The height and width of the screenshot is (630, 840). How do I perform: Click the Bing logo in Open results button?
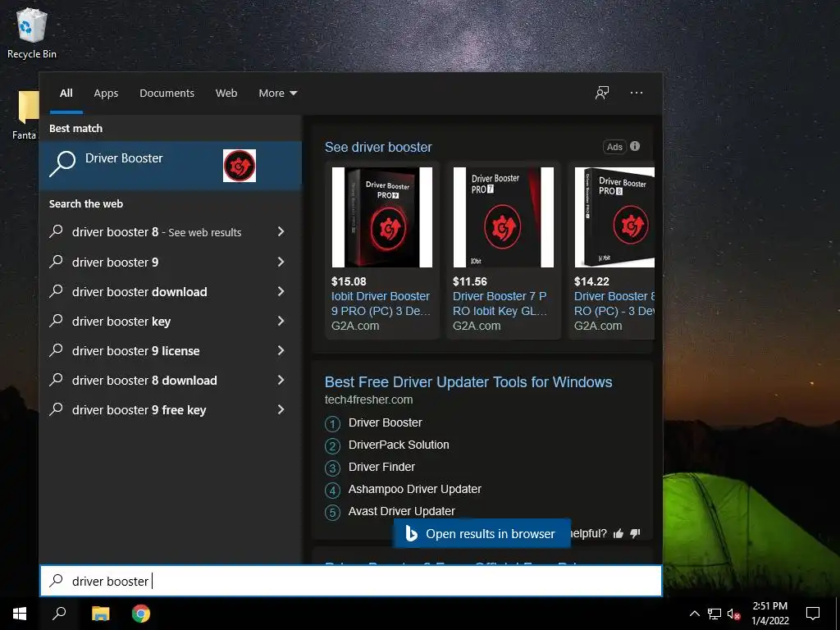coord(411,533)
